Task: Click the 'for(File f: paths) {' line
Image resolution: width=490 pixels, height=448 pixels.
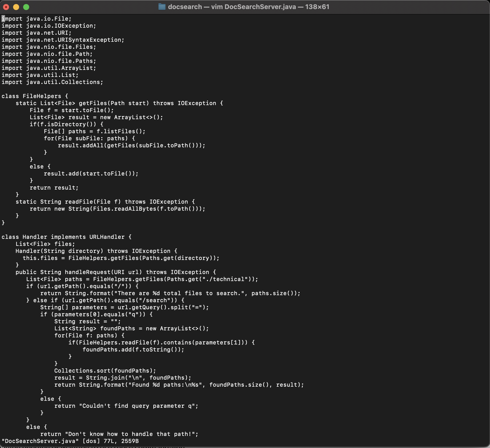Action: pos(90,336)
